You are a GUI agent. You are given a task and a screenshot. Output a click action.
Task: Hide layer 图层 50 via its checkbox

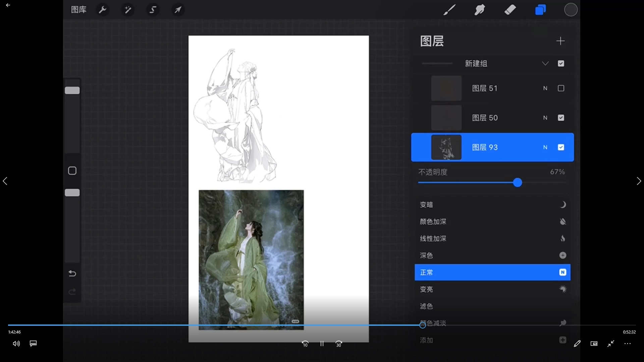click(x=561, y=118)
